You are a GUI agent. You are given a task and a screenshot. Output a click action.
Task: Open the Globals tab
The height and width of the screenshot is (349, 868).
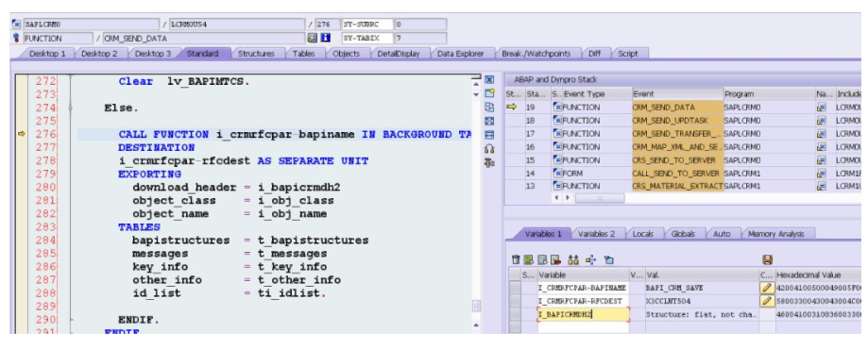pos(683,234)
